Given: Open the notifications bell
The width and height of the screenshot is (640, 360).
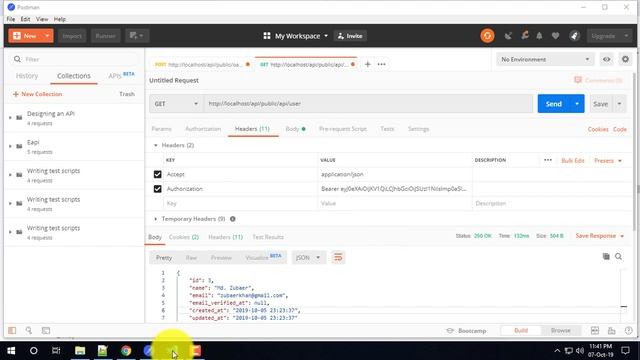Looking at the screenshot, I should 539,36.
